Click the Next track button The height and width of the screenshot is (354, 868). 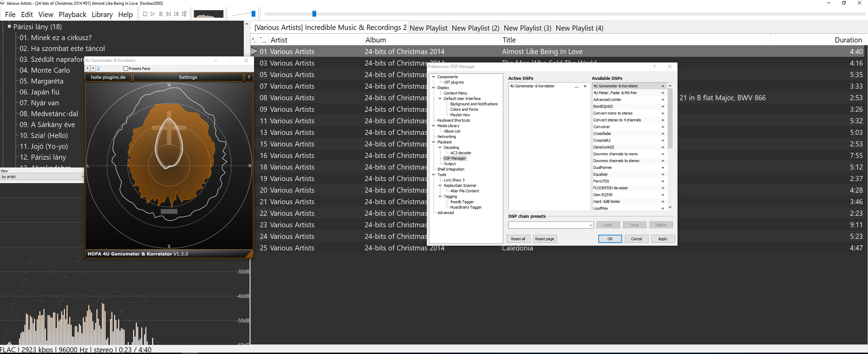tap(176, 14)
